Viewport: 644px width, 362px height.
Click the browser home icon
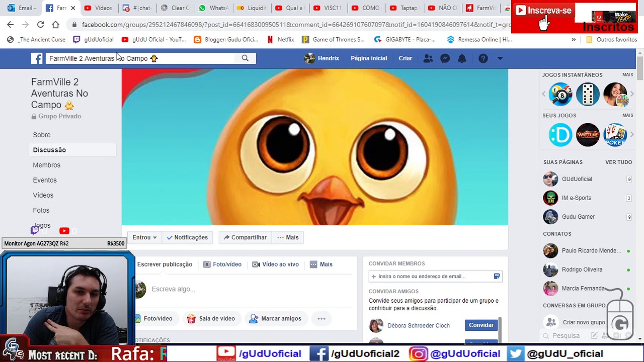(55, 24)
